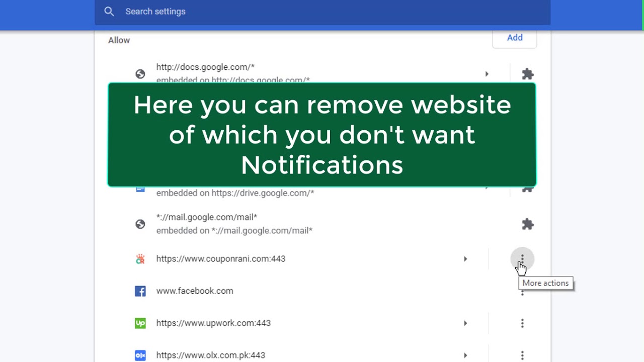Click extension puzzle icon for docs.google.com row
Screen dimensions: 644x362
tap(528, 74)
